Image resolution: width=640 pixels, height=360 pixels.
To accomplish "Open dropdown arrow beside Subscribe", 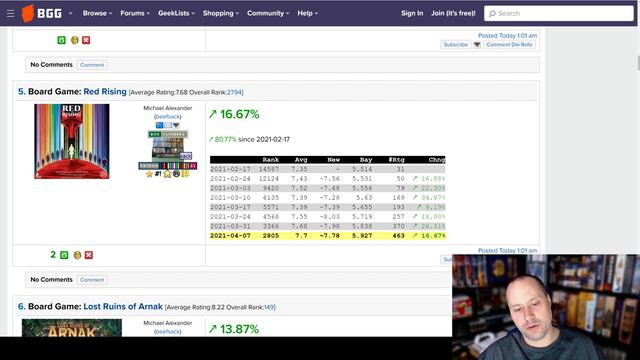I will click(477, 44).
